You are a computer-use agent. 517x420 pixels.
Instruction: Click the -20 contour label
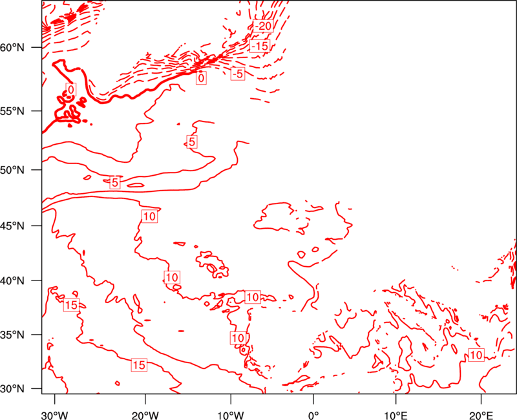pyautogui.click(x=263, y=26)
